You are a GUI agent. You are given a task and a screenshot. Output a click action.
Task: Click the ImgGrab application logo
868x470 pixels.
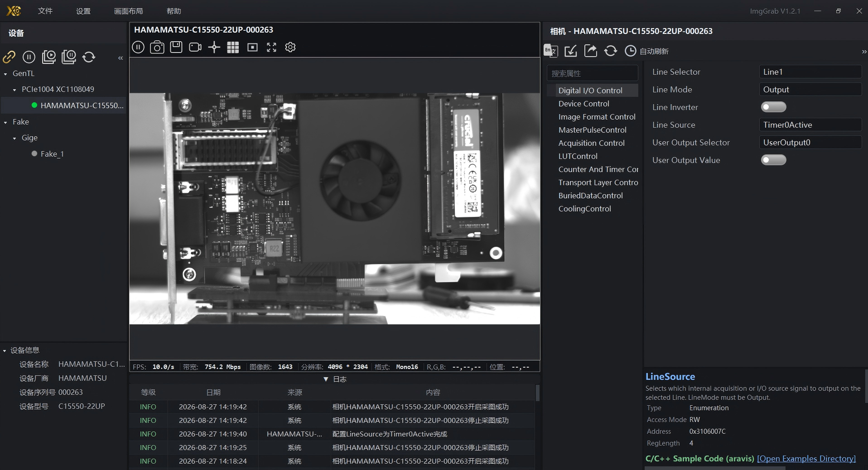[14, 11]
